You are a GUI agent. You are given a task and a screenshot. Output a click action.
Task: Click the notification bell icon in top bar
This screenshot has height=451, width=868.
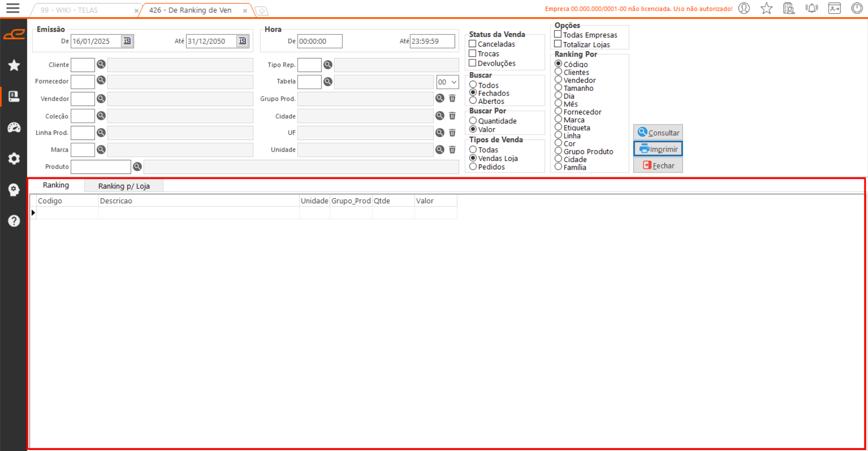(811, 9)
